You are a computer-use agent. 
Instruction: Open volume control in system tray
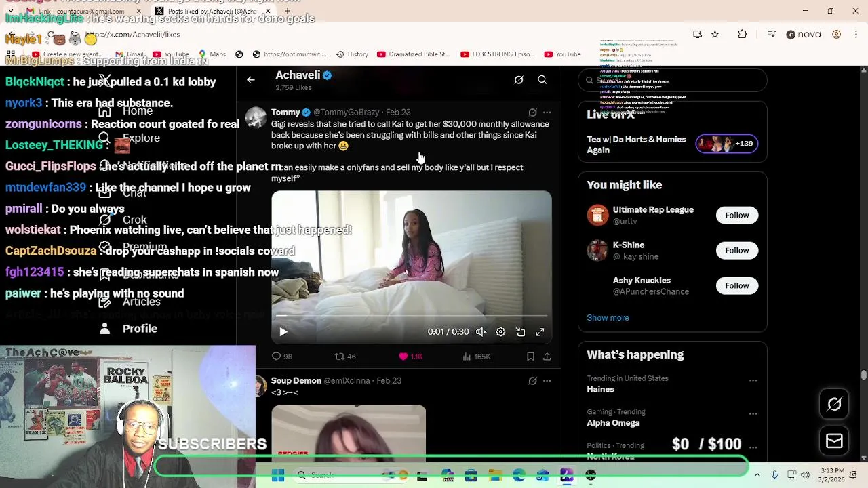click(x=805, y=476)
